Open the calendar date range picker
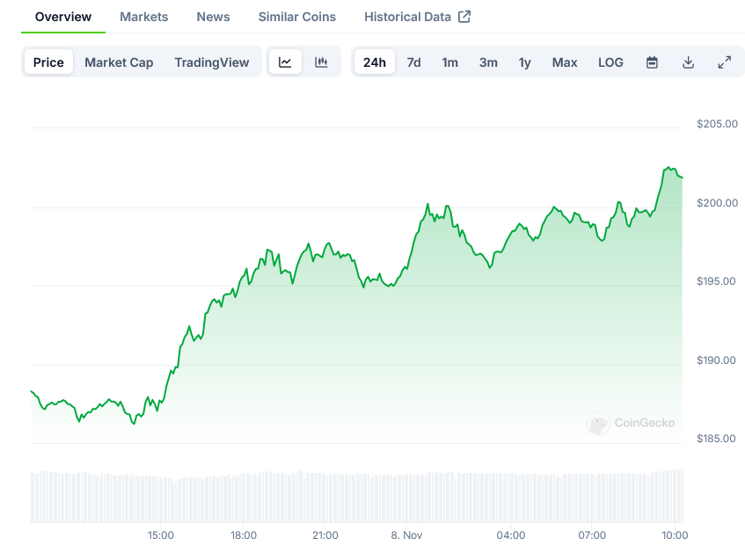 (x=652, y=62)
